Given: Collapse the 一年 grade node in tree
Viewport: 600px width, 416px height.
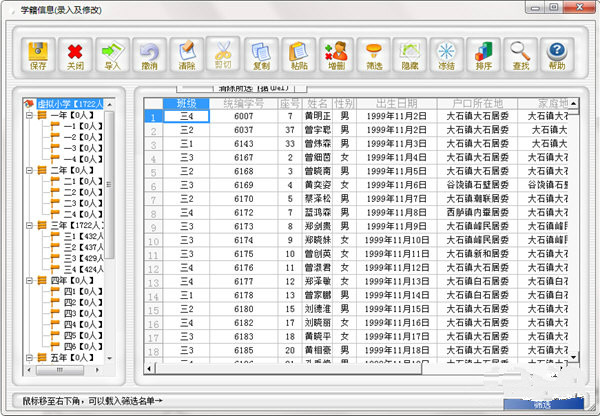Looking at the screenshot, I should click(29, 115).
